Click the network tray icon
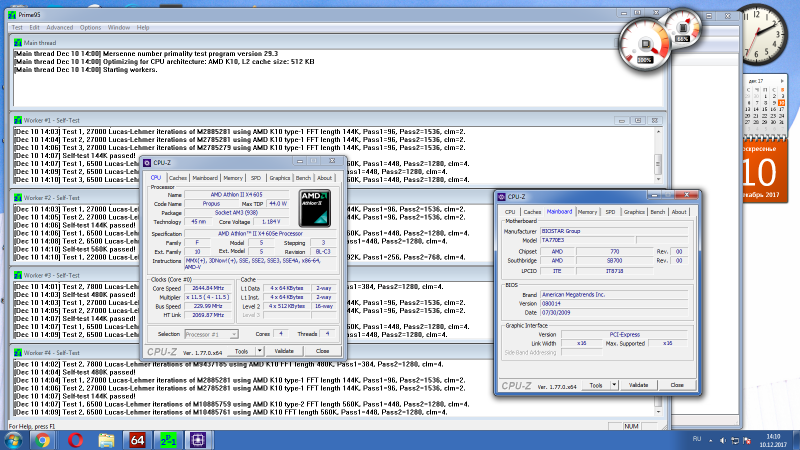 coord(735,440)
